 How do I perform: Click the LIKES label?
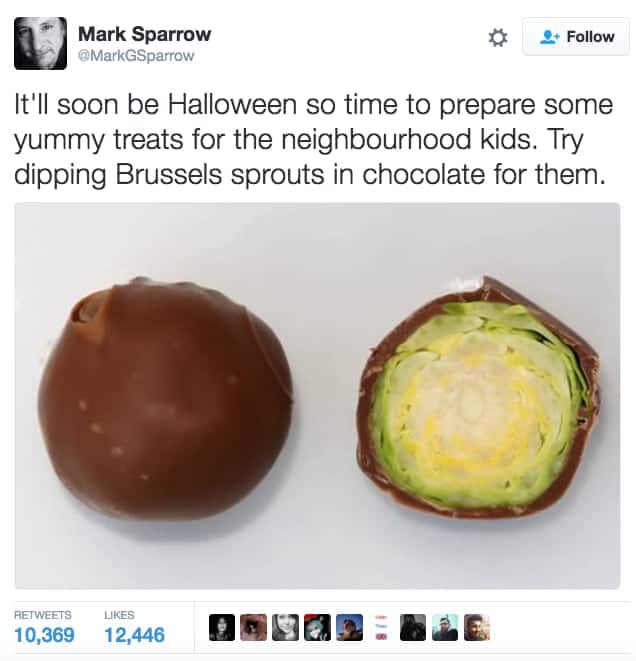119,615
